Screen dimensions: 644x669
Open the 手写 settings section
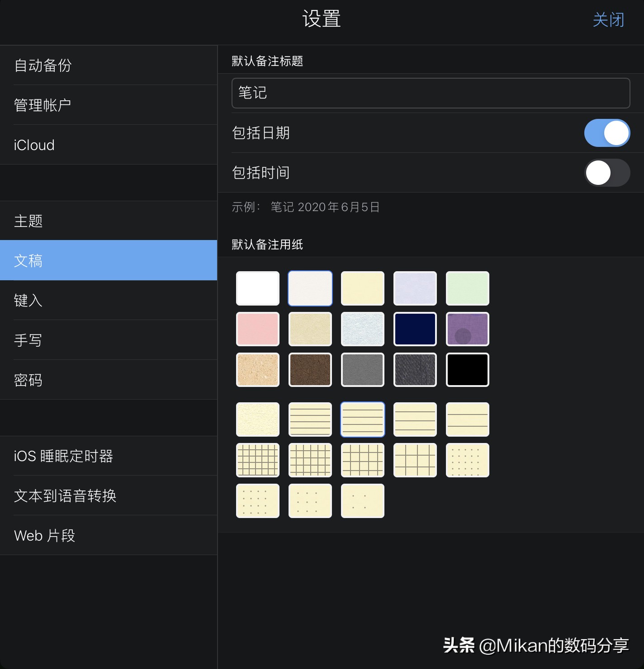109,340
